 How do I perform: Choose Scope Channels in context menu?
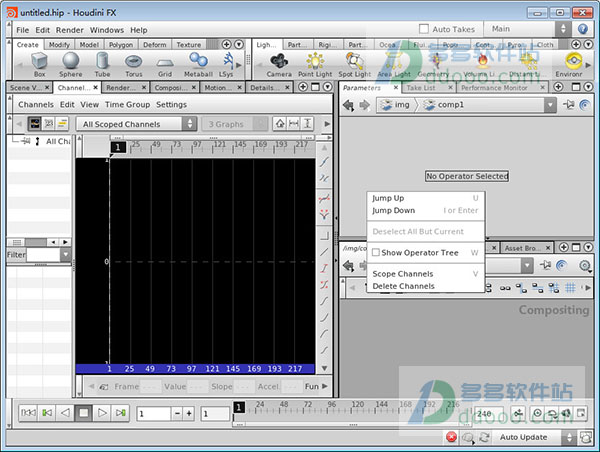(x=426, y=274)
